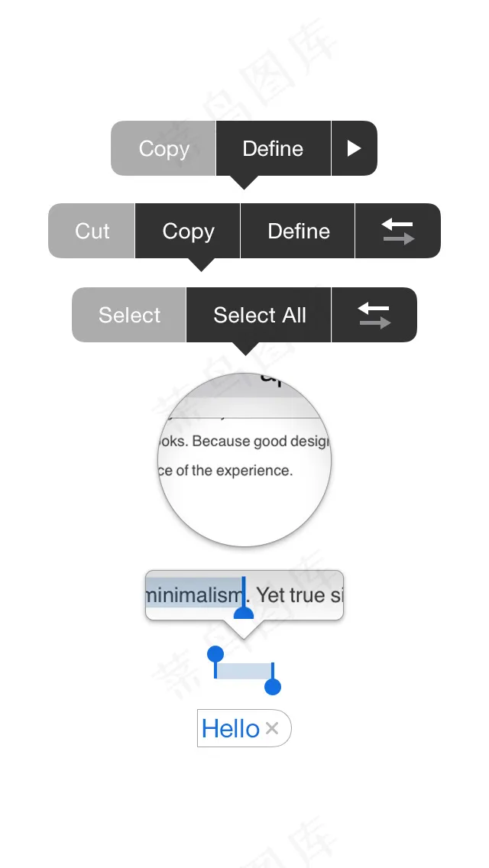Remove the Hello token with its x
Screen dimensions: 489x868
pyautogui.click(x=272, y=729)
